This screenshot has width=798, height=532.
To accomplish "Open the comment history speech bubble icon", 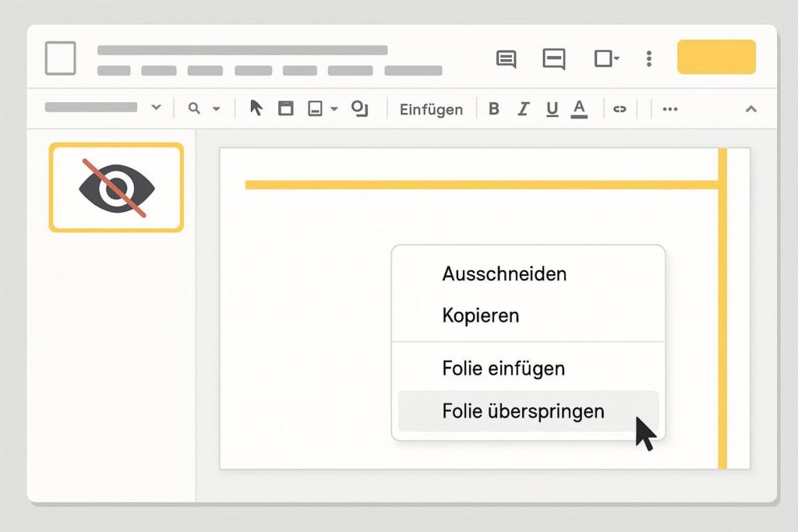I will point(507,59).
